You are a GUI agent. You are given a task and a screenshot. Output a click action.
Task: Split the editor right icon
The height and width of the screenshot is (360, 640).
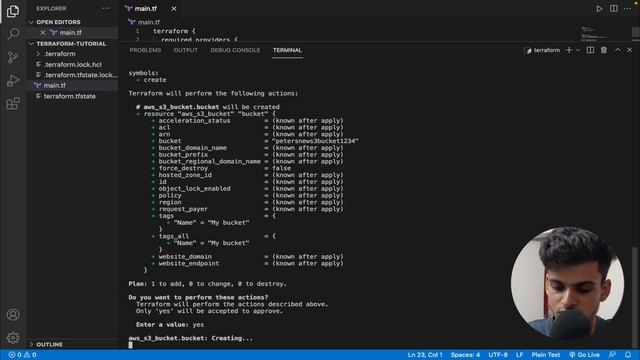pyautogui.click(x=613, y=9)
